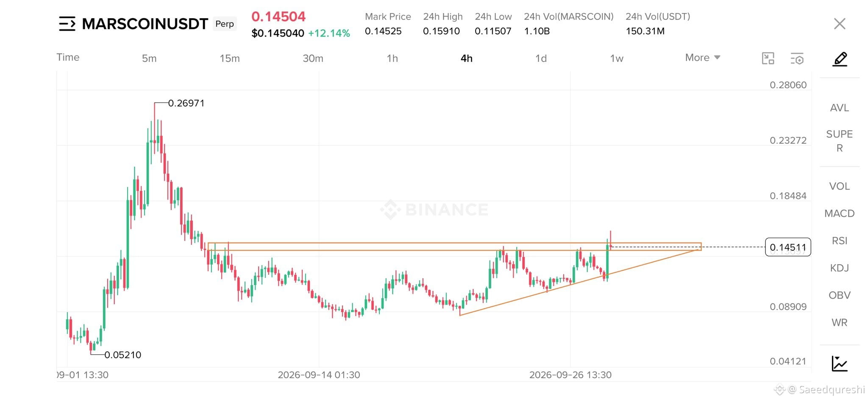The width and height of the screenshot is (868, 400).
Task: Open the MARSCOINUSDT symbol selector
Action: (x=145, y=24)
